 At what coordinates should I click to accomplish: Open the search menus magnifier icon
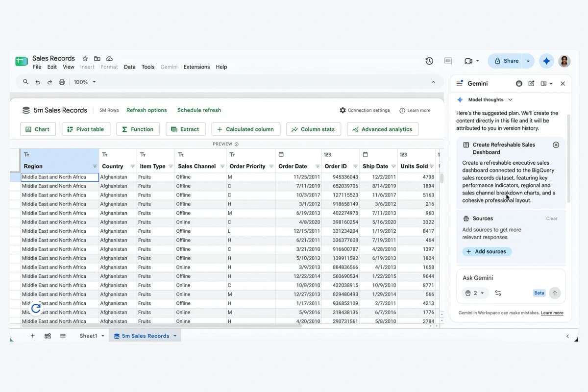click(26, 82)
